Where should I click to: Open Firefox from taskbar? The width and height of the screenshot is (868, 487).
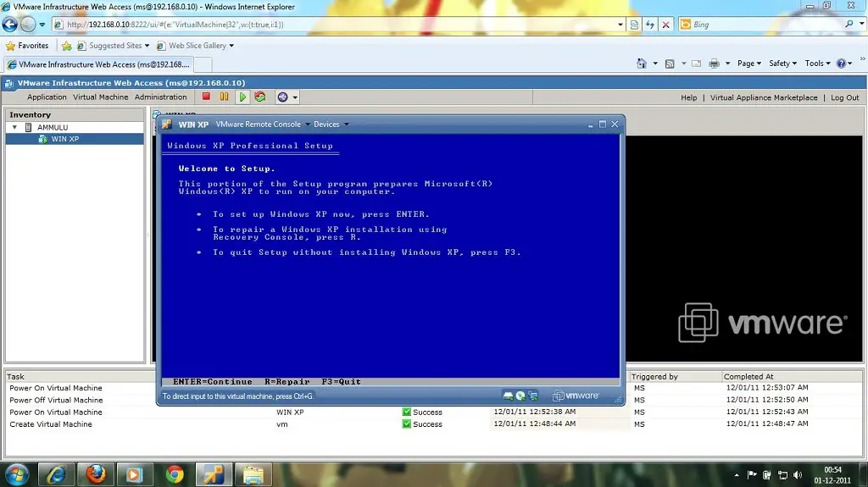95,475
